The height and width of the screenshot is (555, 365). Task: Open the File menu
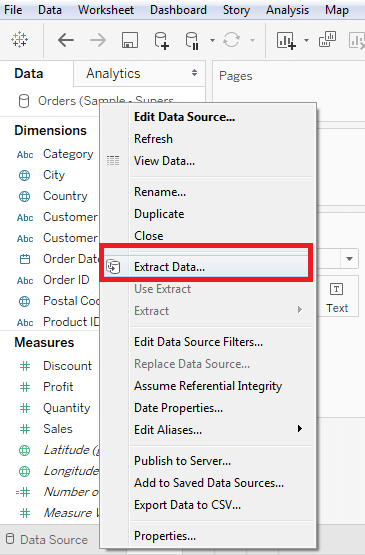point(13,10)
